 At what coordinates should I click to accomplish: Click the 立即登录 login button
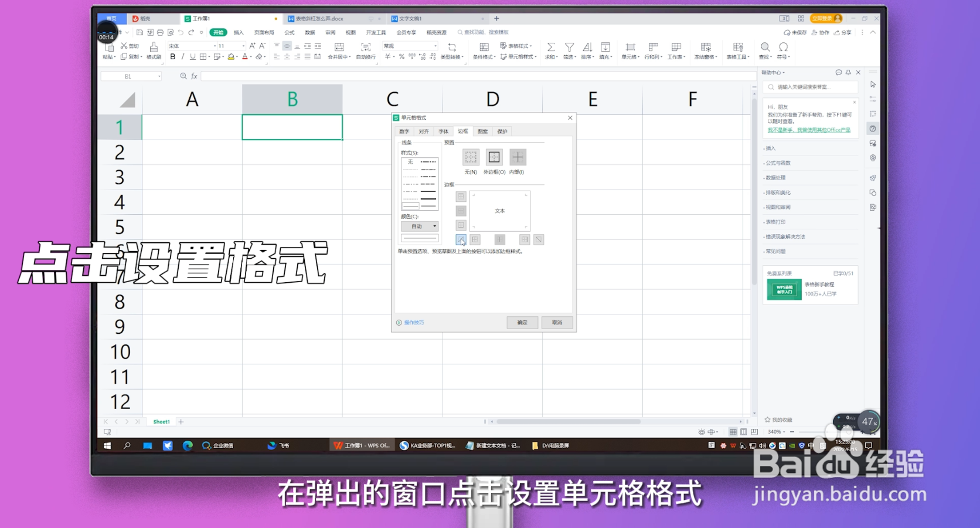click(x=826, y=19)
